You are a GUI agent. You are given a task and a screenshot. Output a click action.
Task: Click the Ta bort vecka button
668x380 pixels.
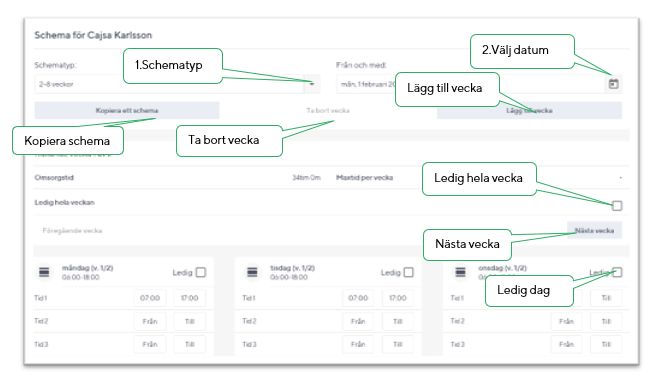click(x=328, y=110)
